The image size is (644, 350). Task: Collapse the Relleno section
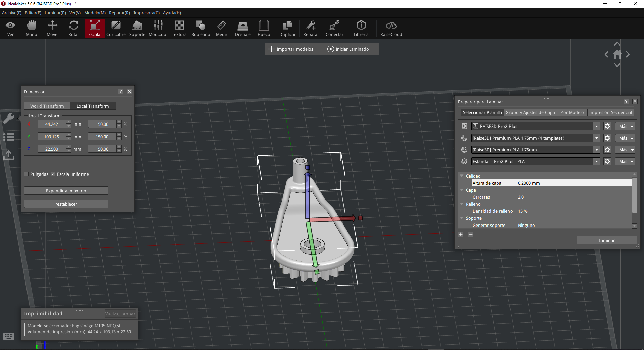coord(462,204)
